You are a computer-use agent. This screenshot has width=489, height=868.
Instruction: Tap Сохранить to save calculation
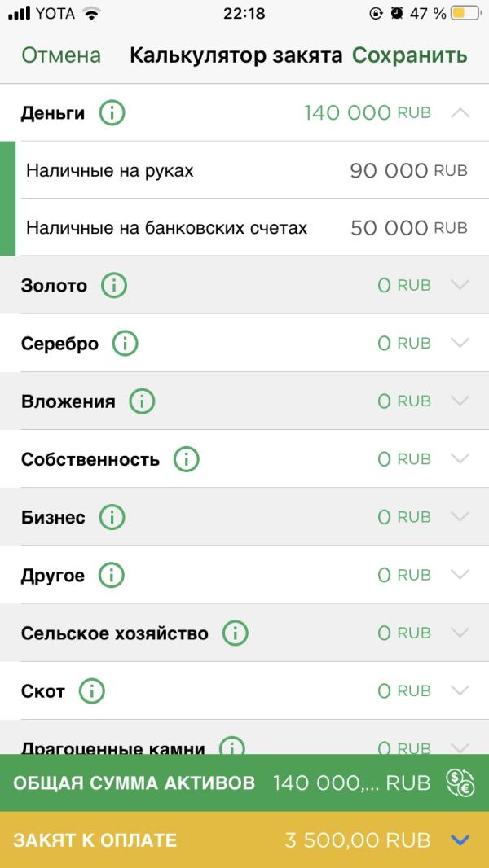410,55
